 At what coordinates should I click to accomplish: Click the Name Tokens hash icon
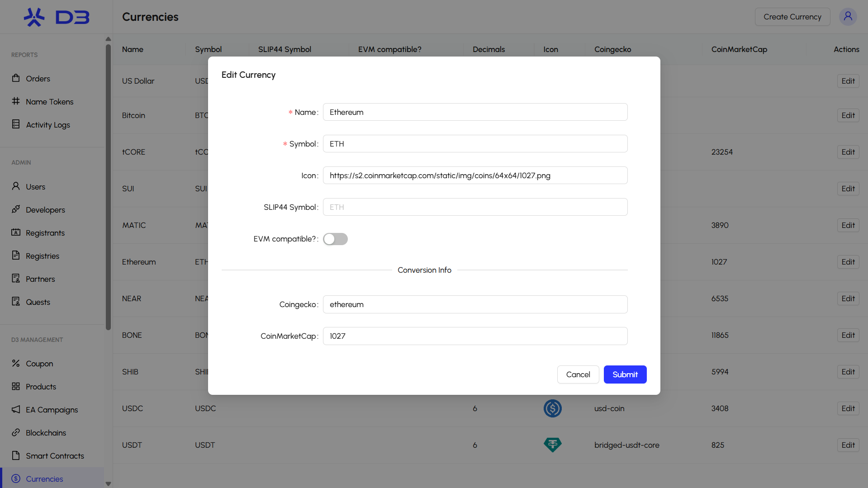click(16, 101)
